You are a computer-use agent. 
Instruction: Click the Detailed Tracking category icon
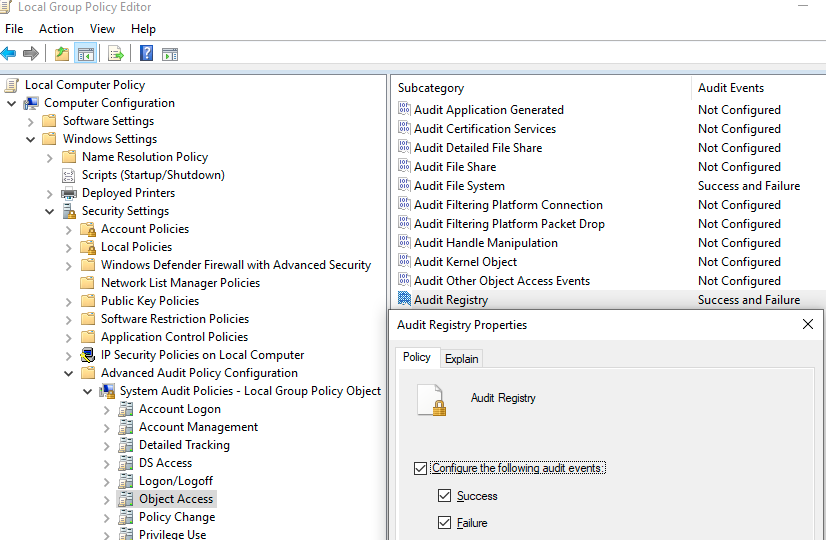pos(125,445)
